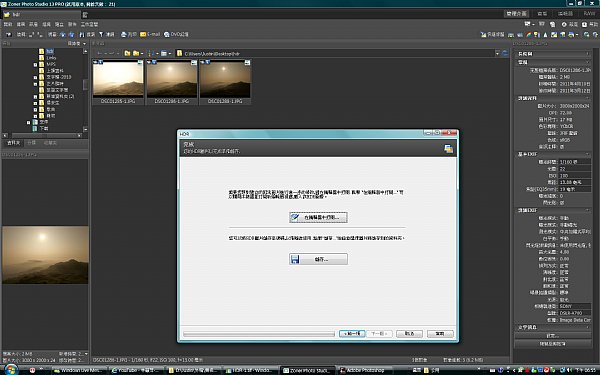Select the DSC01285 thumbnail
This screenshot has height=375, width=600.
click(118, 82)
